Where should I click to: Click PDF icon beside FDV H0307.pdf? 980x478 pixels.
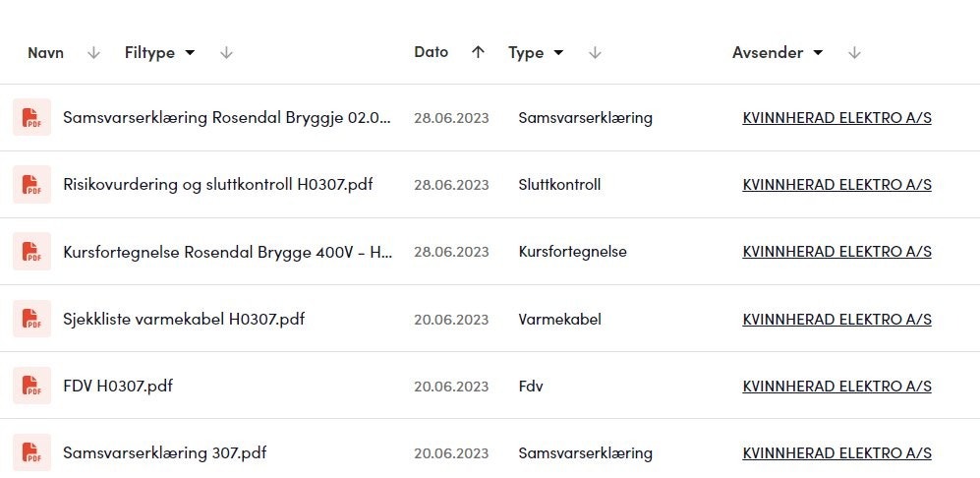[31, 386]
